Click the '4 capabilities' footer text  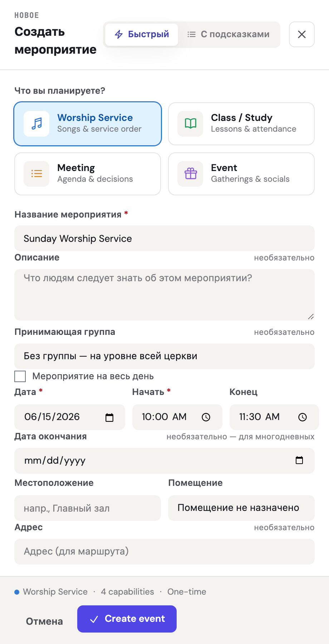(127, 592)
